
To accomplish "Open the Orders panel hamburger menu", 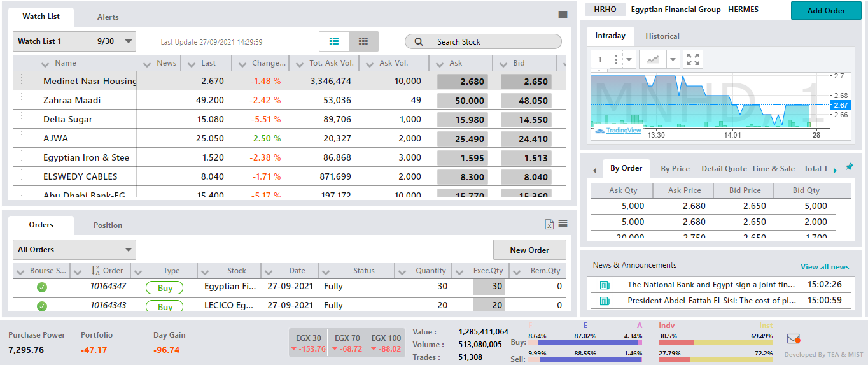I will [x=563, y=224].
